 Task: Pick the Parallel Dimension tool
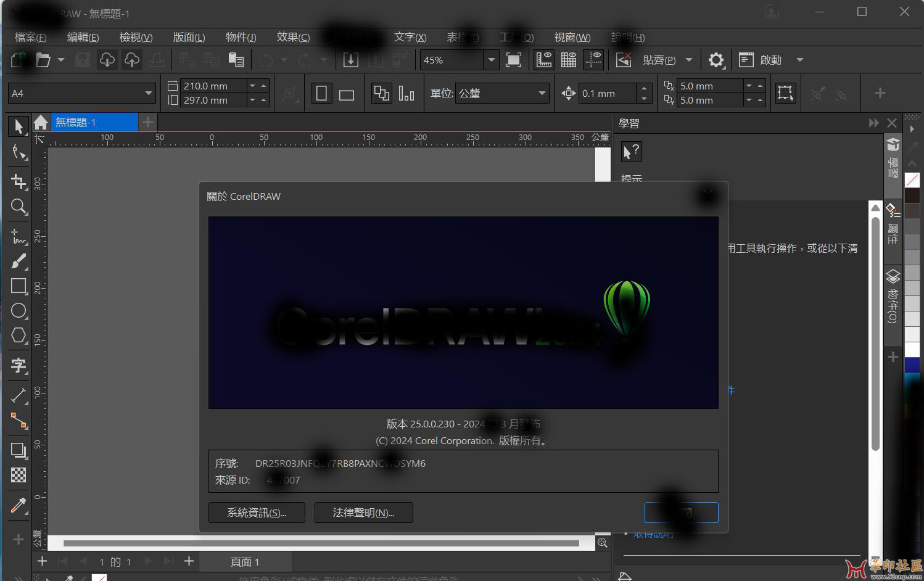[x=19, y=395]
